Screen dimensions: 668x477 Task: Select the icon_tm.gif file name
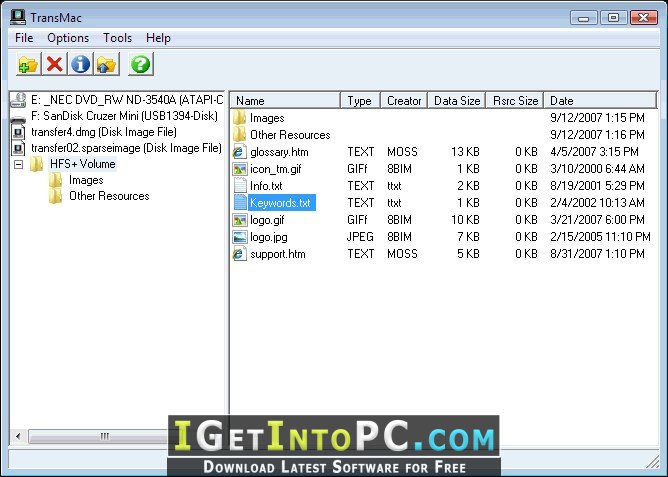[x=275, y=169]
